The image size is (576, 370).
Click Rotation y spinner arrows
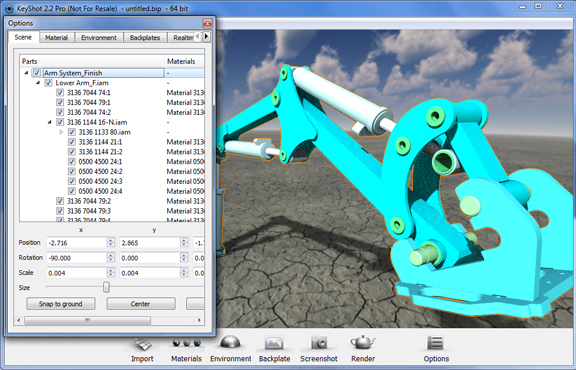coord(184,258)
